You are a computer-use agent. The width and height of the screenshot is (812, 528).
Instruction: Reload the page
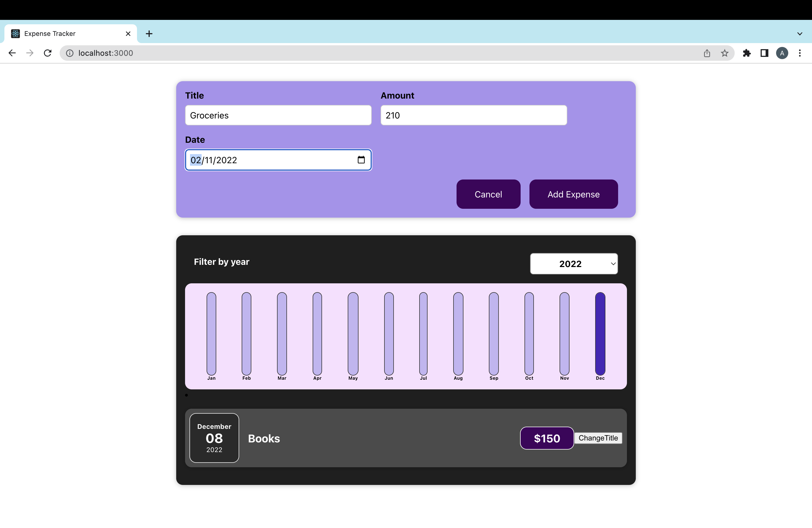(48, 53)
